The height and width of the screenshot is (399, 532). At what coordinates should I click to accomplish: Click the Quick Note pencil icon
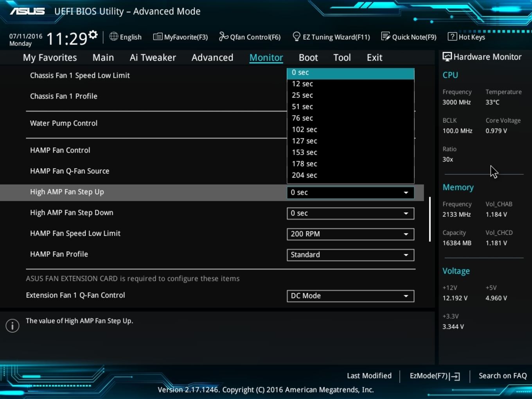coord(386,36)
